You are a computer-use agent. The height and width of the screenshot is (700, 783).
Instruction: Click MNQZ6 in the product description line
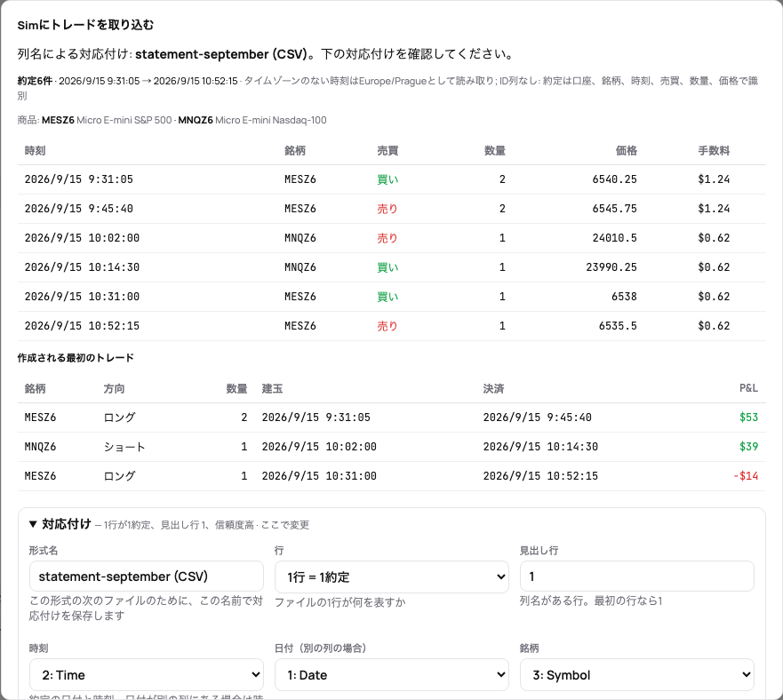[196, 120]
